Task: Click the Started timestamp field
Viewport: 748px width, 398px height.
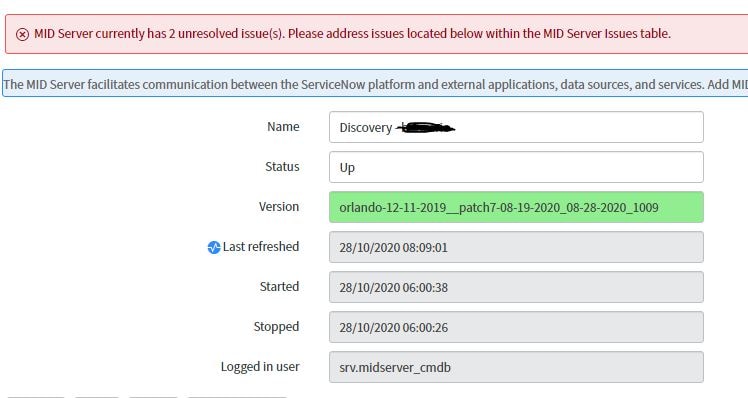Action: coord(516,287)
